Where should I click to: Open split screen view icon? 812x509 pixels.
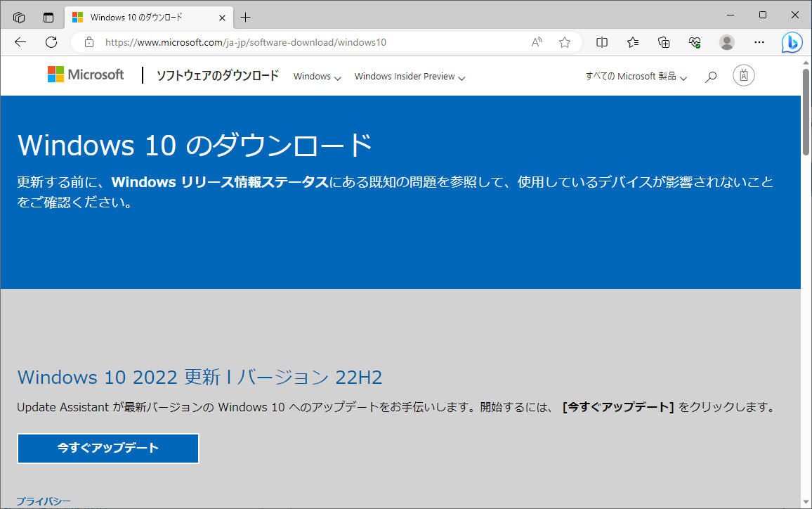tap(602, 42)
